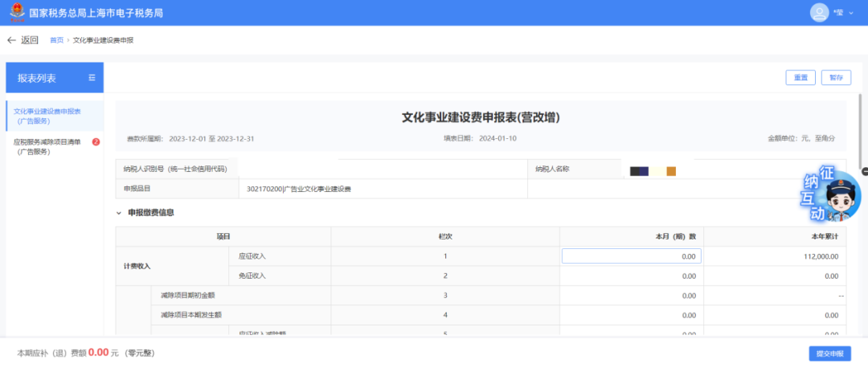Click the 减除项目本期发生额 本月数 cell

pos(631,315)
